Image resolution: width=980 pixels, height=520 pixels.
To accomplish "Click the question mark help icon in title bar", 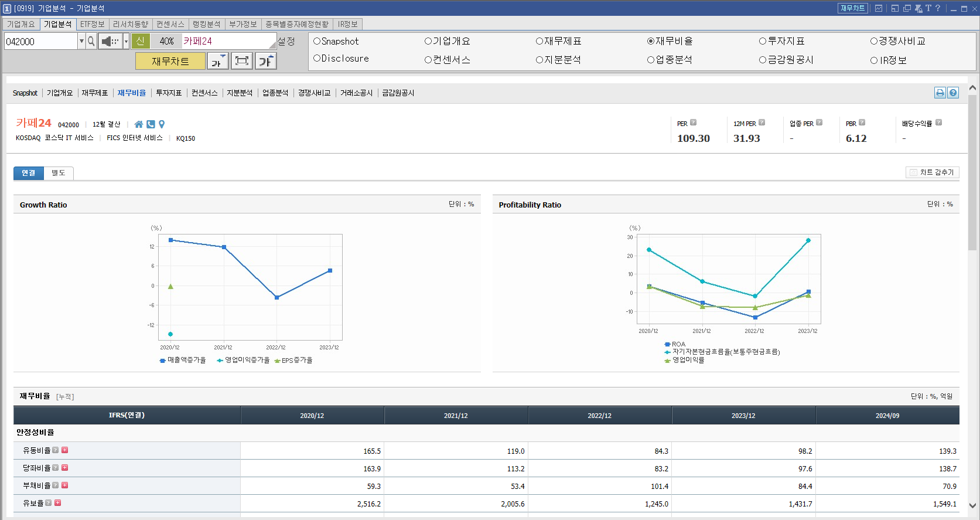I will point(938,8).
